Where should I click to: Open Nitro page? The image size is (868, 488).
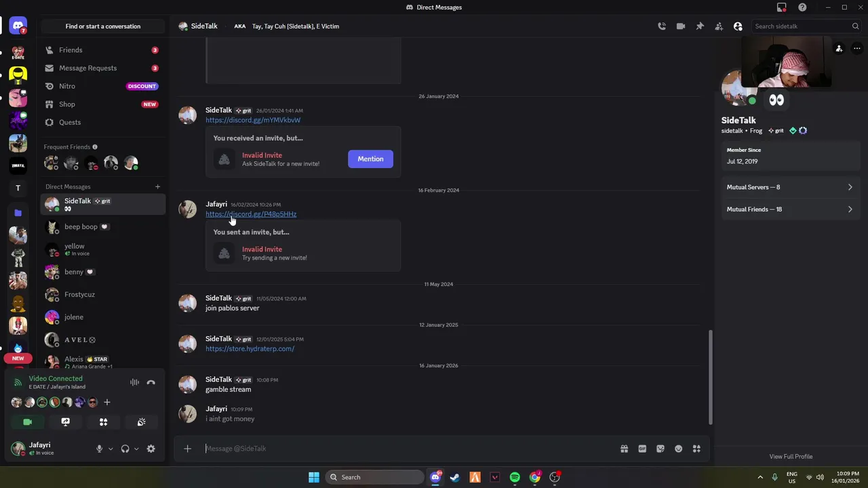click(102, 86)
